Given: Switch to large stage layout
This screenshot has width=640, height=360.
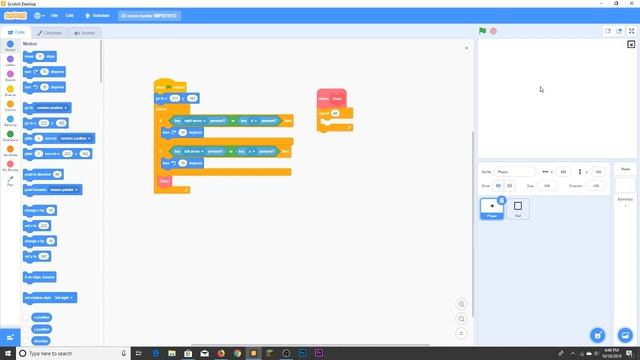Looking at the screenshot, I should click(619, 31).
